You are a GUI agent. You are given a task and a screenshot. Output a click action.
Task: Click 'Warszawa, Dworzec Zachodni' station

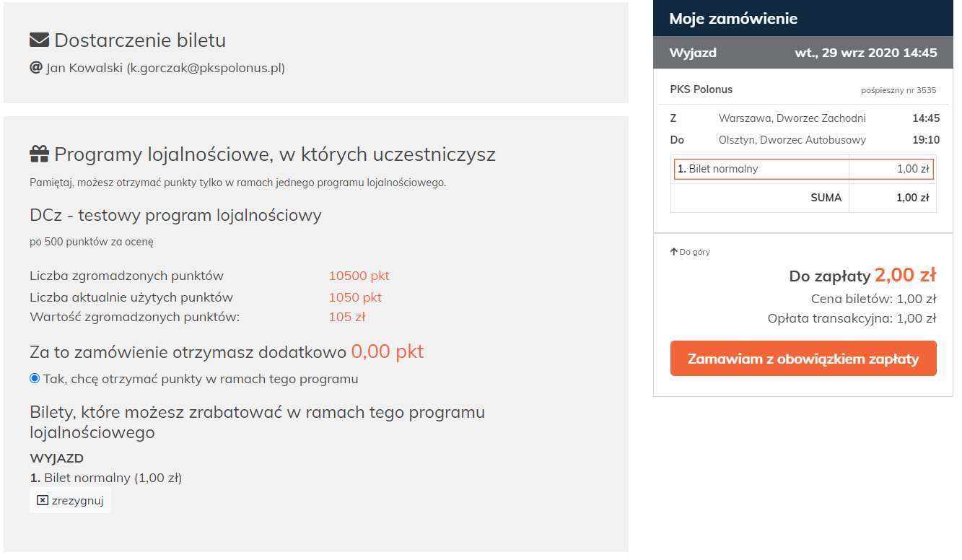(792, 118)
